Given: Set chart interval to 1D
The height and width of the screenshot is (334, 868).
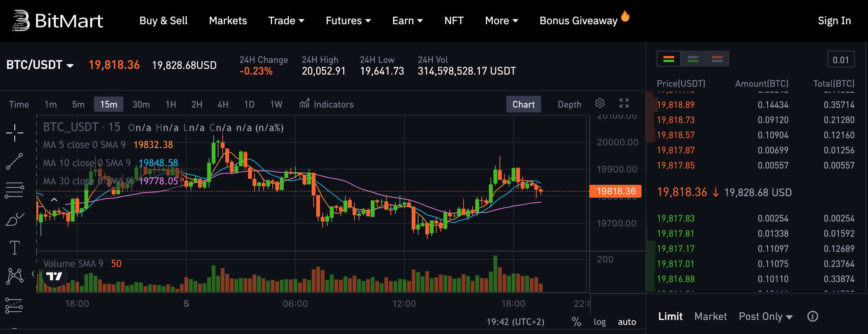Looking at the screenshot, I should coord(249,104).
